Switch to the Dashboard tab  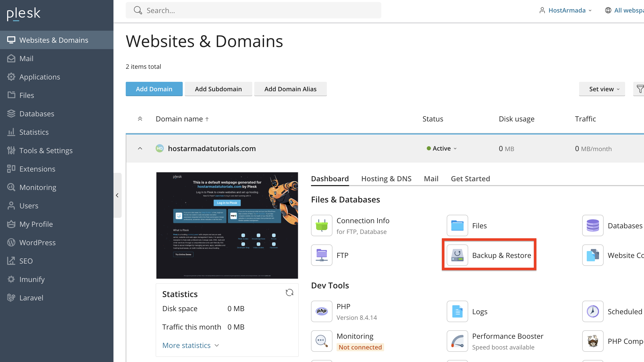pos(330,179)
